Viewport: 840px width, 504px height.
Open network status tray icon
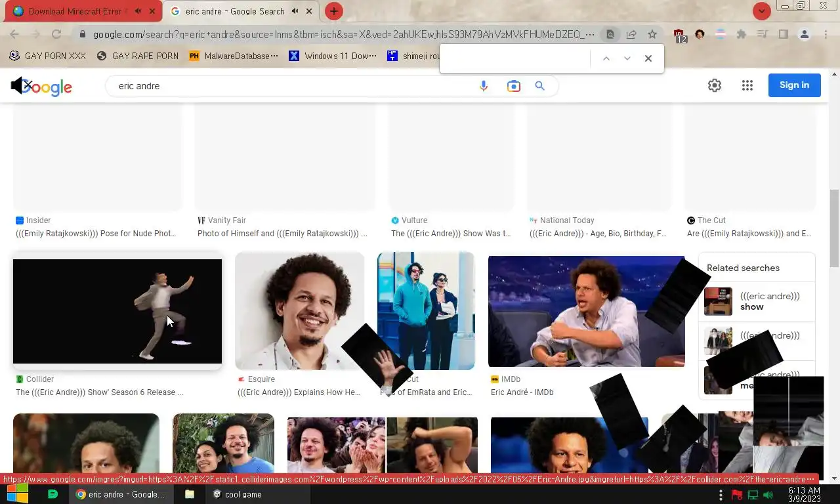tap(753, 494)
